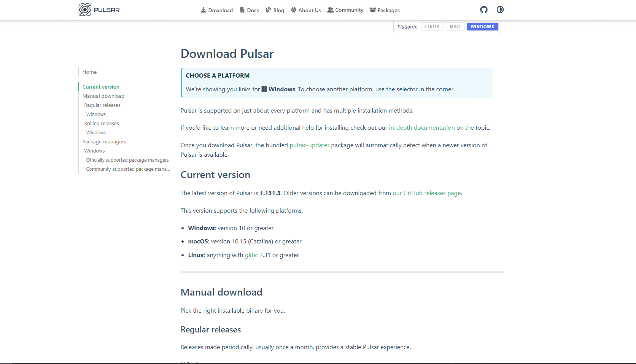Screen dimensions: 636x364
Task: Jump to Rolling releases in sidebar
Action: 102,123
